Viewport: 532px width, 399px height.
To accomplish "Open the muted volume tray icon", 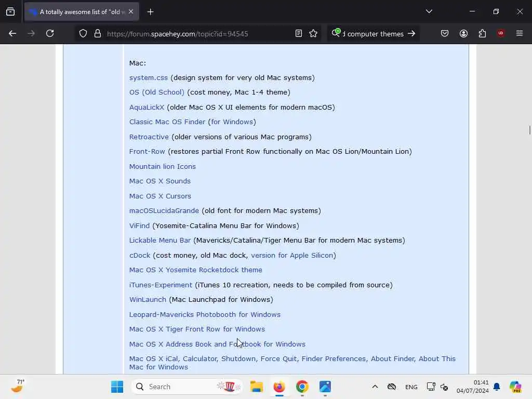I will pos(444,387).
